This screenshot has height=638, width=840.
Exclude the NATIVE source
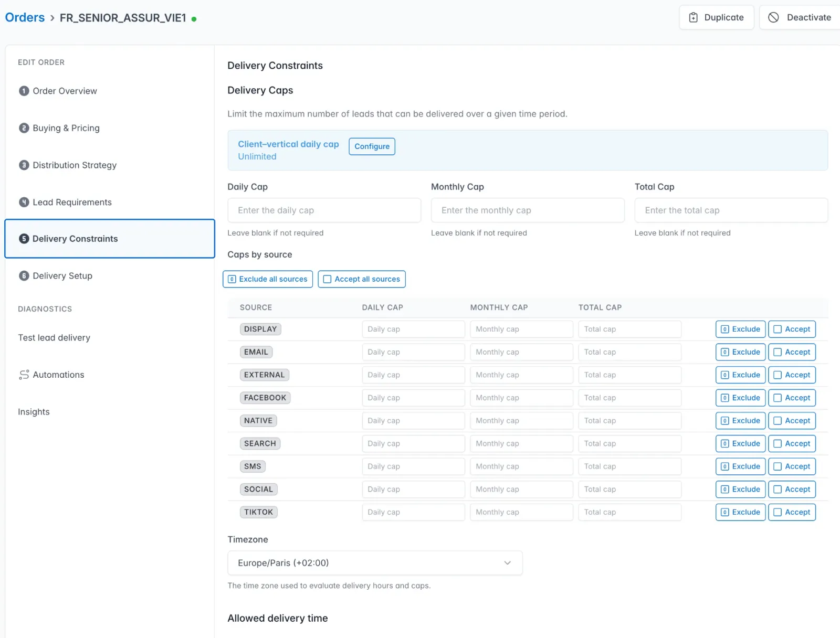click(740, 421)
